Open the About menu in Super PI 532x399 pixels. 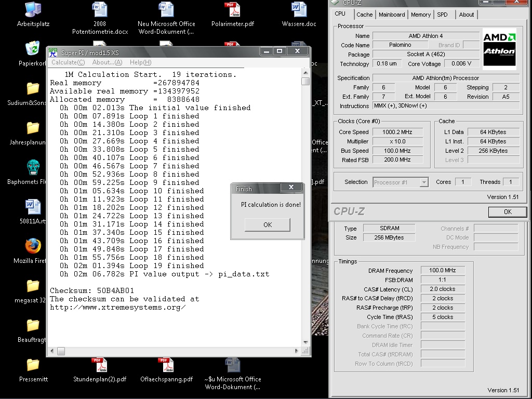pos(107,62)
